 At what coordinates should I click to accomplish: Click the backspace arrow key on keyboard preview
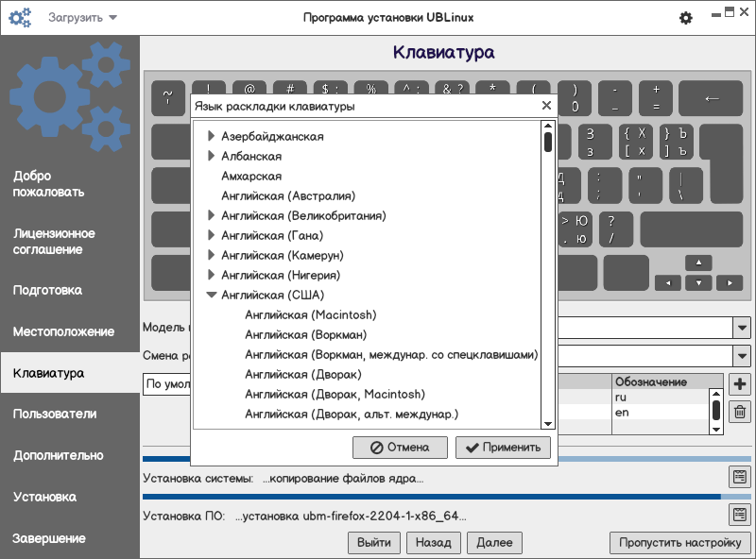pos(711,98)
